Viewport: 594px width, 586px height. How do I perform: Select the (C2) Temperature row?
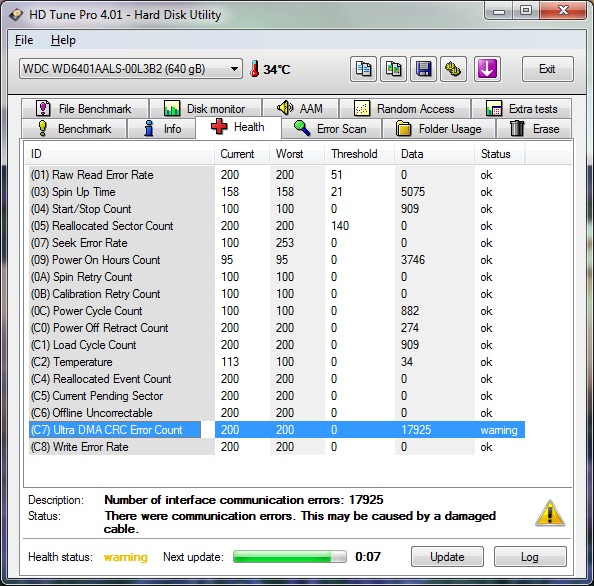[277, 362]
